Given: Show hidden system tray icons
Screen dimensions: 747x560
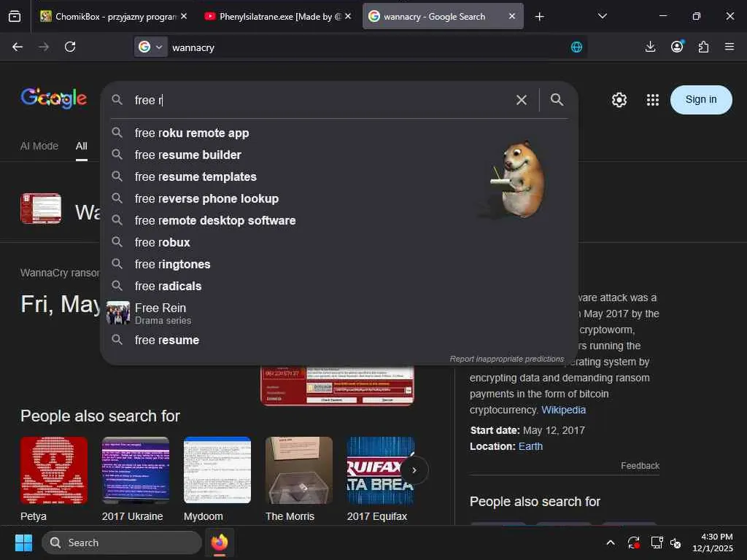Looking at the screenshot, I should (611, 542).
